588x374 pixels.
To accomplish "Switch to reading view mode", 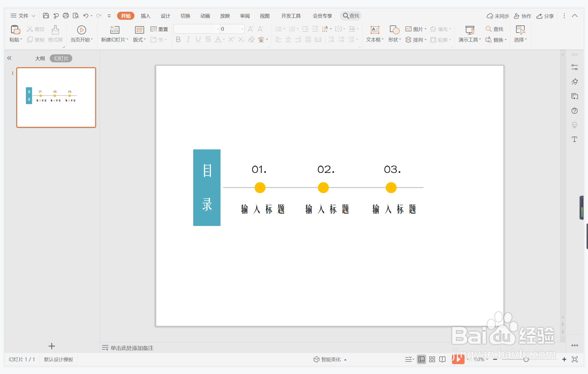I will [x=442, y=359].
